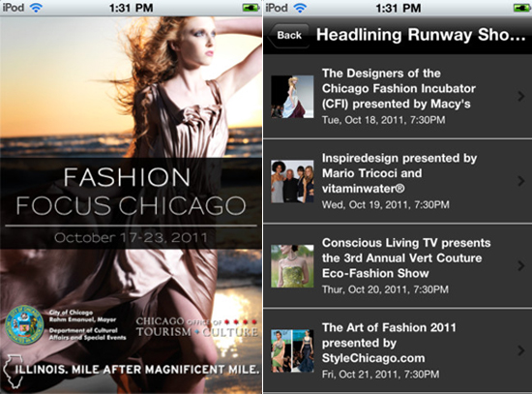Tap the Fashion Focus Chicago title banner
The height and width of the screenshot is (394, 532).
coord(131,203)
